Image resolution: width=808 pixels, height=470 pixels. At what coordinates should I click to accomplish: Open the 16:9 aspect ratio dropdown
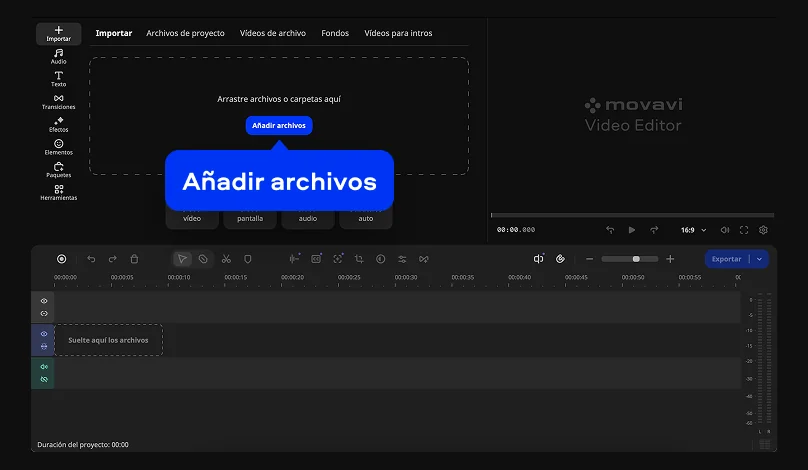point(693,230)
